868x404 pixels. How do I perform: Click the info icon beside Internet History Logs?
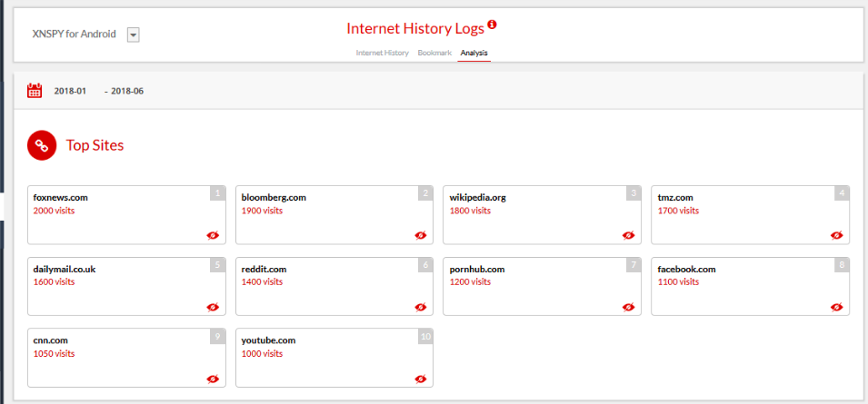[x=493, y=25]
